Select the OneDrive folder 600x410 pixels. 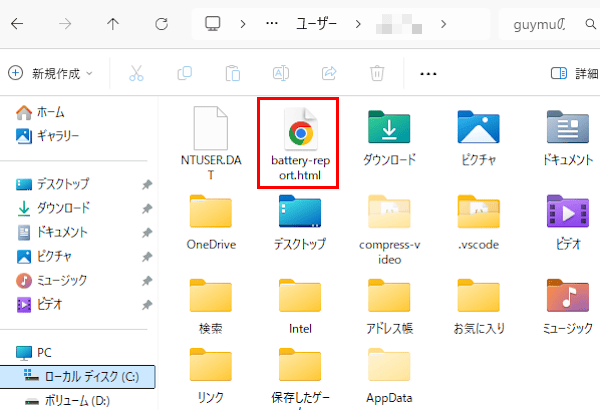[211, 222]
